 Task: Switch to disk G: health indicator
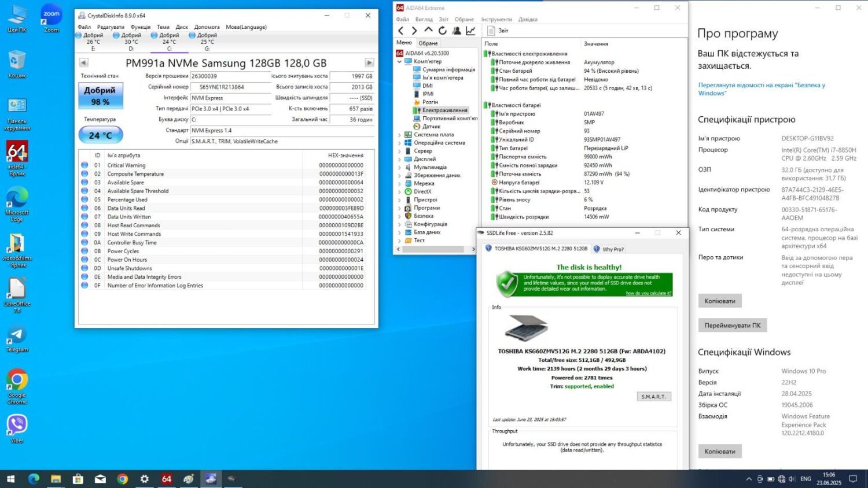(x=203, y=39)
